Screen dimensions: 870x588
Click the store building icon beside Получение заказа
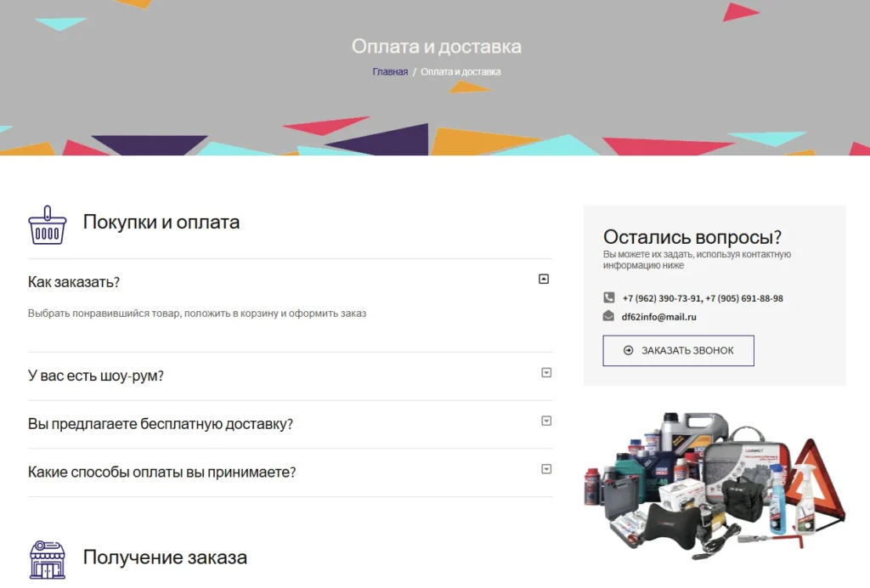click(48, 560)
